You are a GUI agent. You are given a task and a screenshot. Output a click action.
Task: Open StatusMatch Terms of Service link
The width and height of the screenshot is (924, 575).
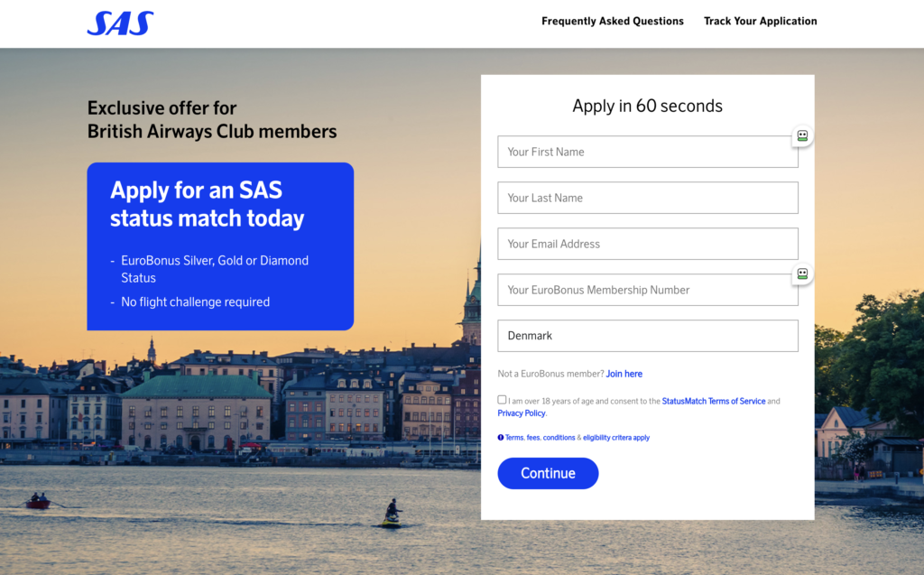[x=713, y=401]
